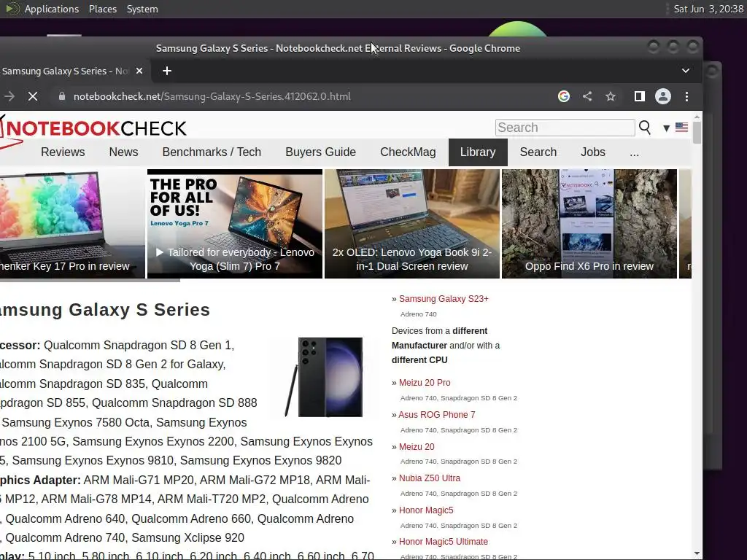Click the clock showing Sat Jun 3

click(x=708, y=9)
